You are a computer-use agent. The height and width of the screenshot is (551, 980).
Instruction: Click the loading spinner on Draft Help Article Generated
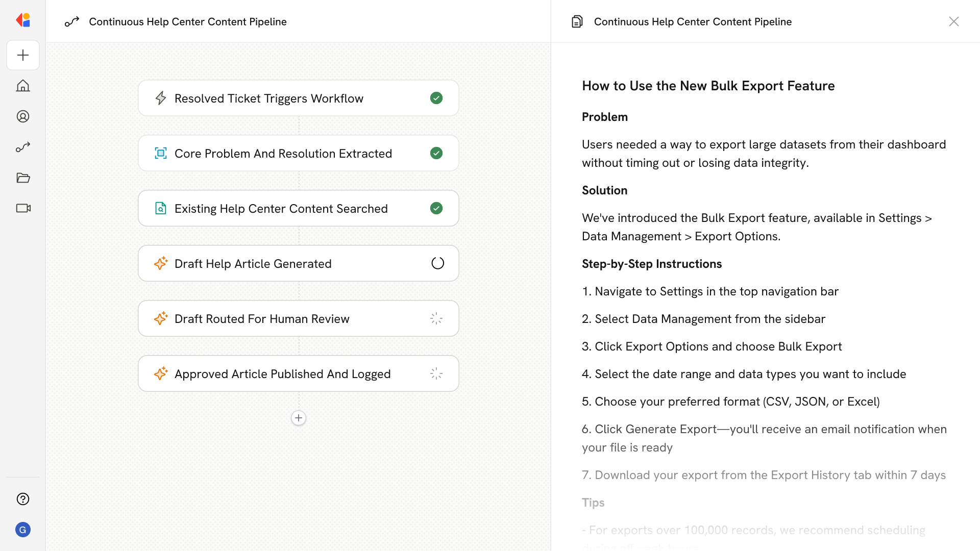click(x=437, y=263)
